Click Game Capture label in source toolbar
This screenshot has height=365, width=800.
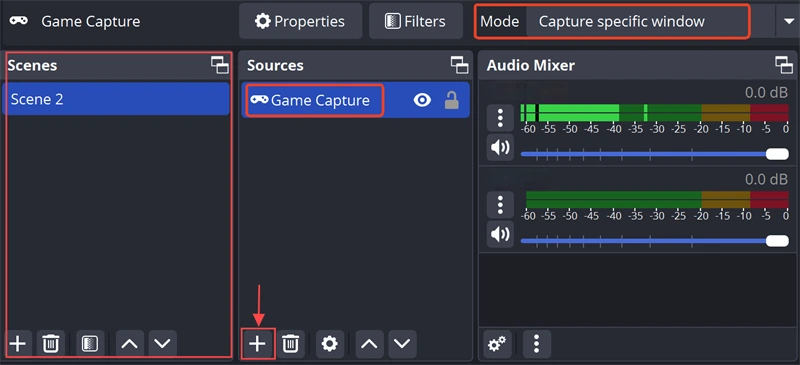click(x=91, y=21)
